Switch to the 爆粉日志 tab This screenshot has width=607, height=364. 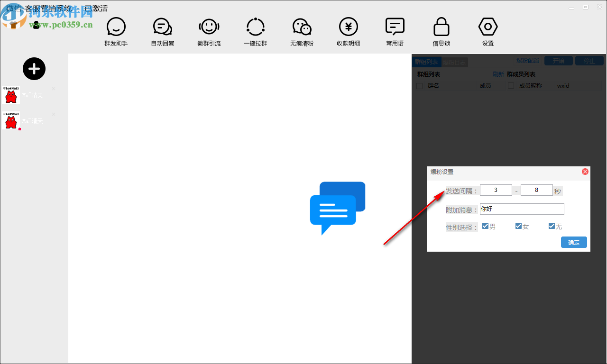454,62
